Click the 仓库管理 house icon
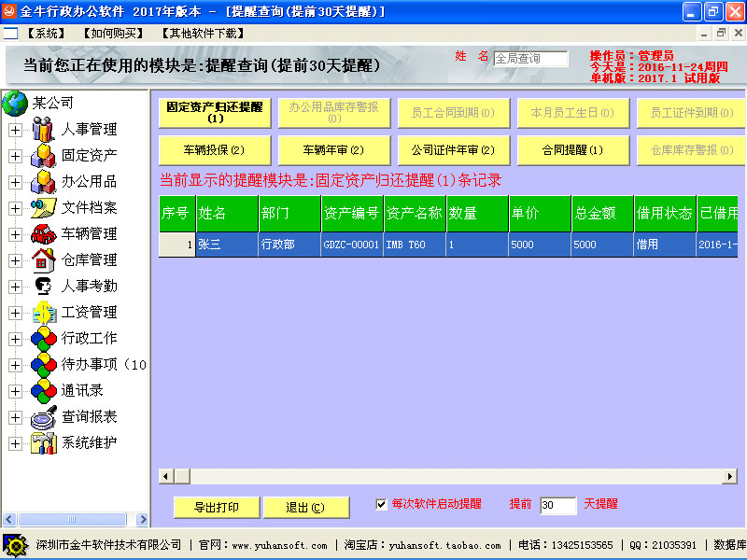The image size is (747, 560). pyautogui.click(x=44, y=259)
